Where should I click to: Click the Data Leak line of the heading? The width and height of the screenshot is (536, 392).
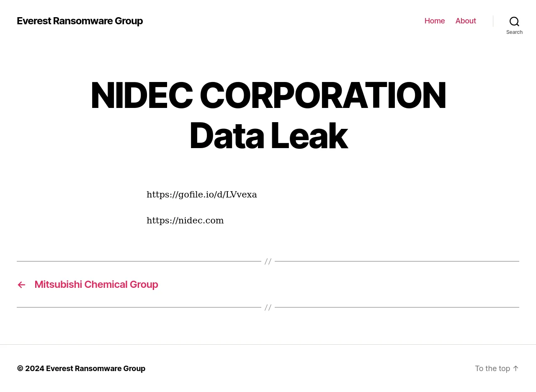point(268,136)
